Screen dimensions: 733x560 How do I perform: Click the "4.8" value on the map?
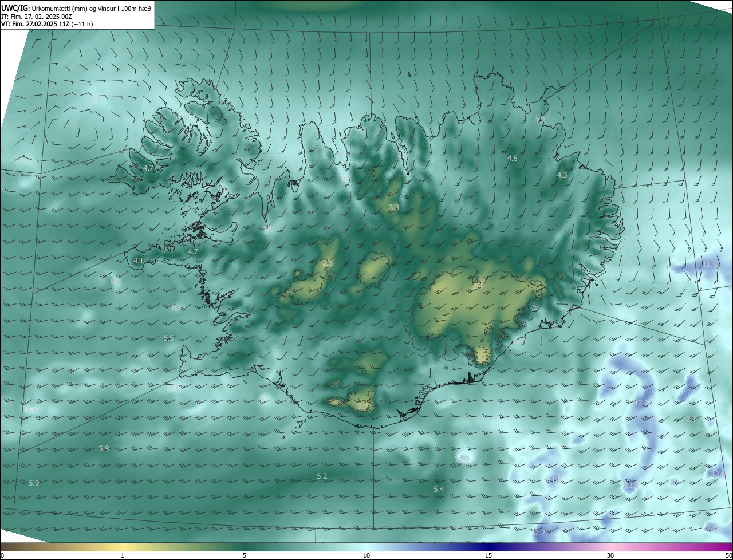[x=513, y=158]
